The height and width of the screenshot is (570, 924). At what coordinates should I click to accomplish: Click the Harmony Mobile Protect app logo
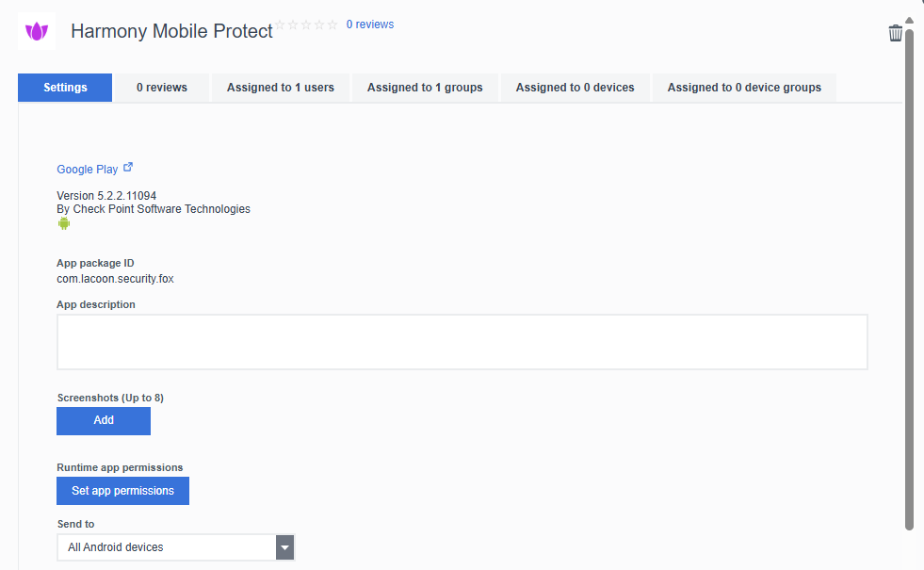[37, 31]
